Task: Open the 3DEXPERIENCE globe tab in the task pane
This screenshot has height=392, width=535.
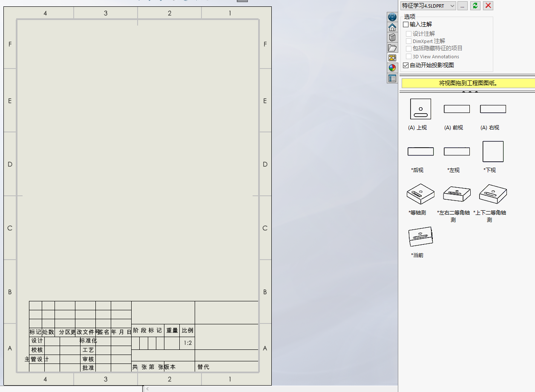Action: tap(392, 17)
